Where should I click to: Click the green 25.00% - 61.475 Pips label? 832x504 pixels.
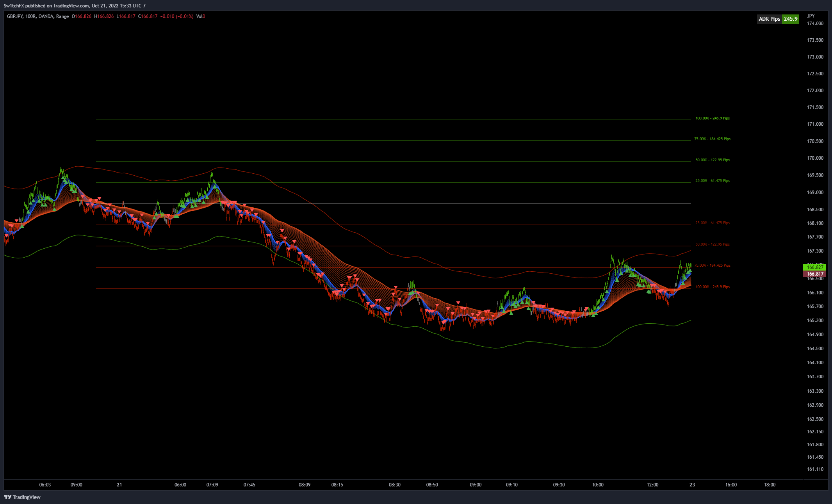(713, 181)
